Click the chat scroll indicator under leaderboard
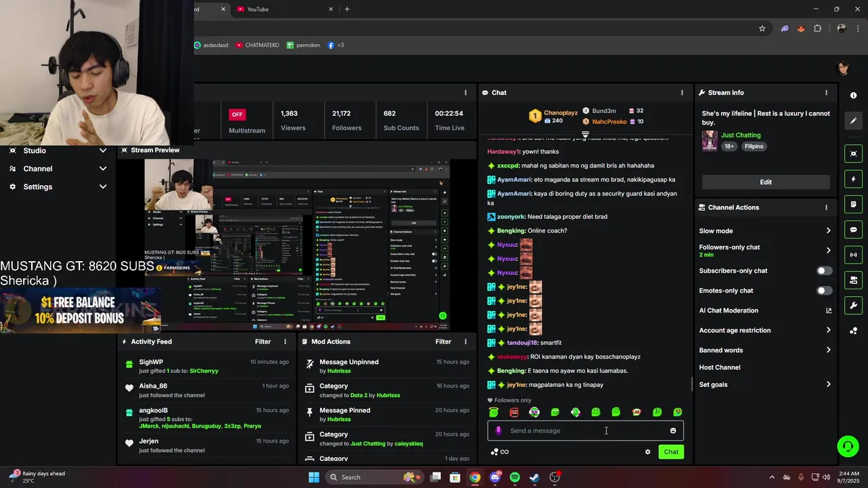Screen dimensions: 868x488 click(x=585, y=134)
